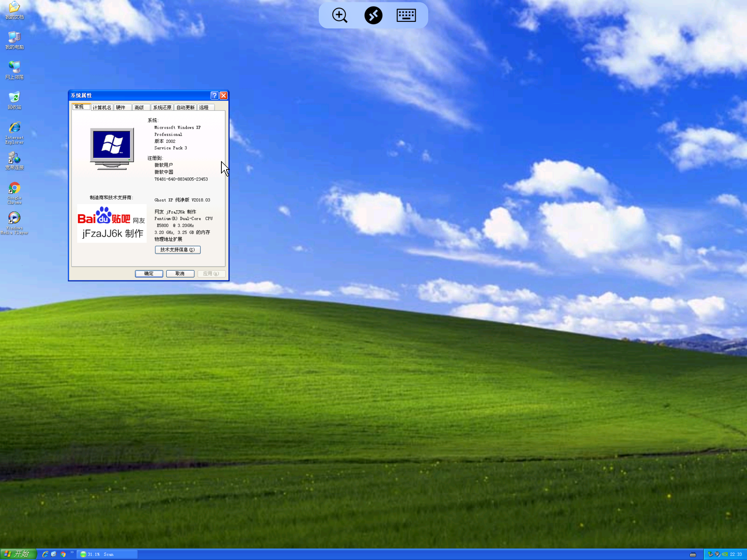The width and height of the screenshot is (747, 560).
Task: Click the volume speaker tray icon
Action: pos(717,554)
